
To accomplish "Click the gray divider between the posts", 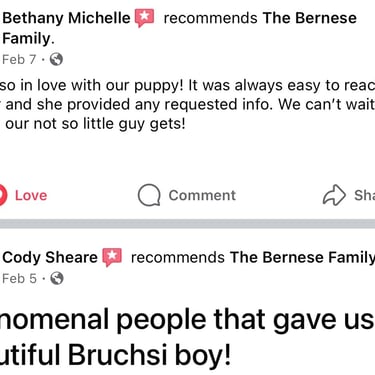I will 187,224.
